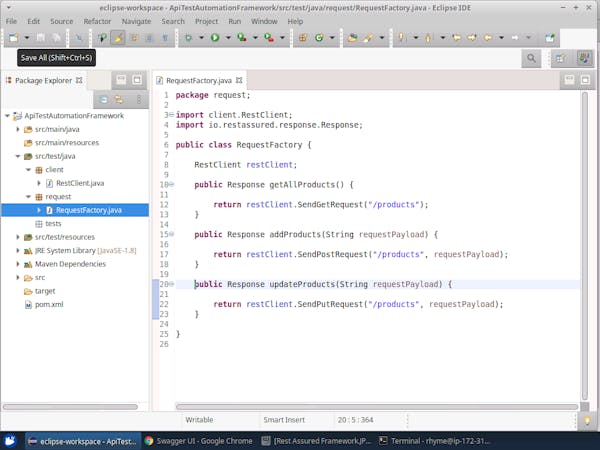Expand the Maven Dependencies node
The width and height of the screenshot is (600, 450).
click(18, 263)
